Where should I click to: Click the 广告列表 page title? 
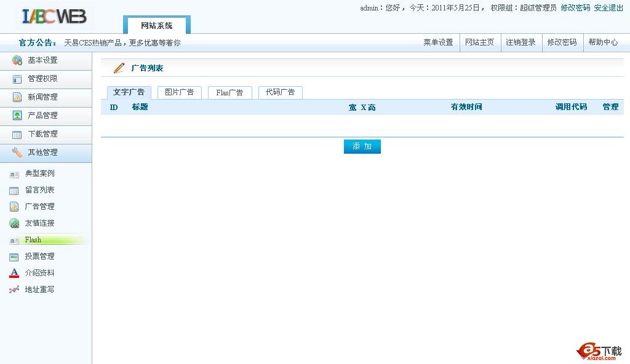pyautogui.click(x=147, y=68)
